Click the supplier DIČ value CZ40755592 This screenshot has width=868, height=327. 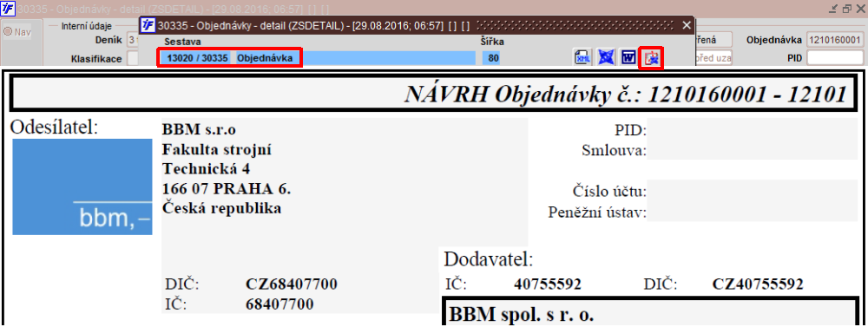(757, 285)
